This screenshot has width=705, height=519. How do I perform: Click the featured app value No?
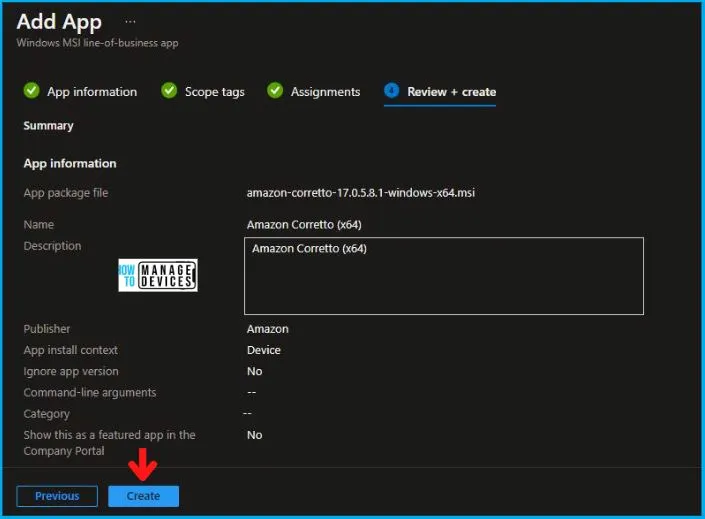click(x=254, y=435)
